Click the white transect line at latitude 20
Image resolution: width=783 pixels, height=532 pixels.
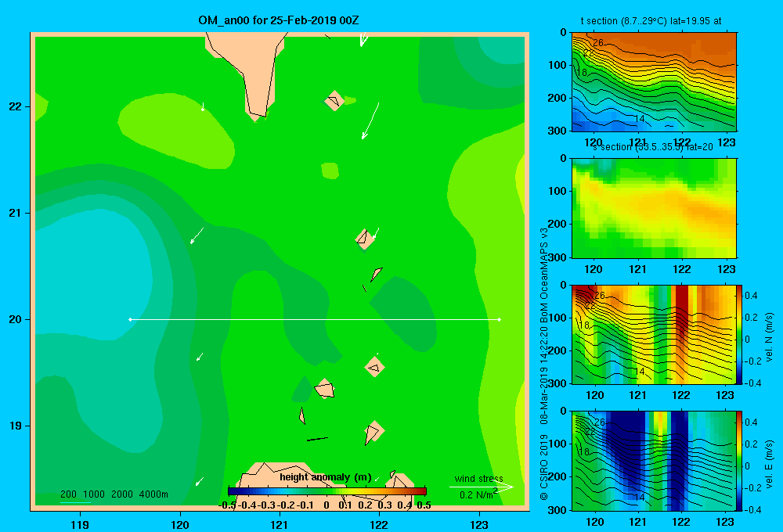click(x=315, y=319)
